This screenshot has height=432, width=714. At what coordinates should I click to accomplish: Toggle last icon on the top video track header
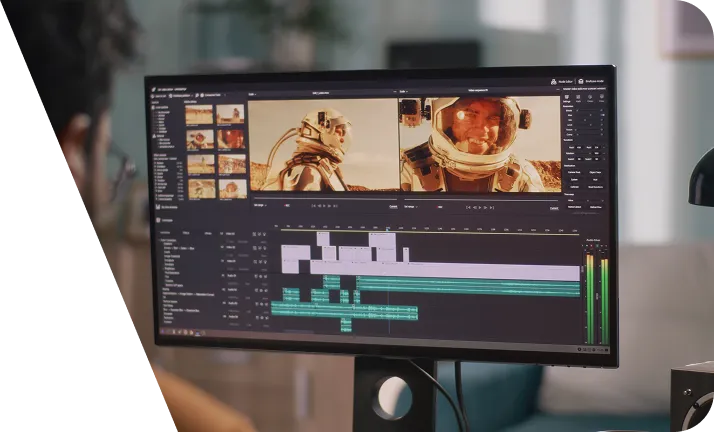click(265, 234)
